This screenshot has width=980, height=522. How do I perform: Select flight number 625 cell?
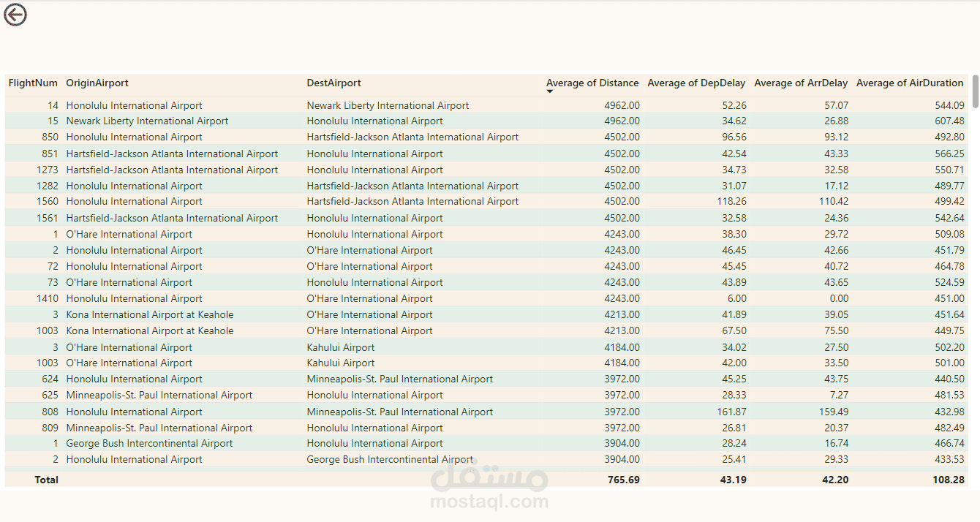[x=50, y=395]
